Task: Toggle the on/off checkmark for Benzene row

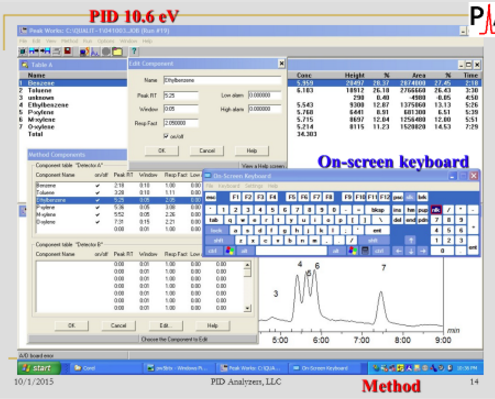Action: pyautogui.click(x=98, y=185)
